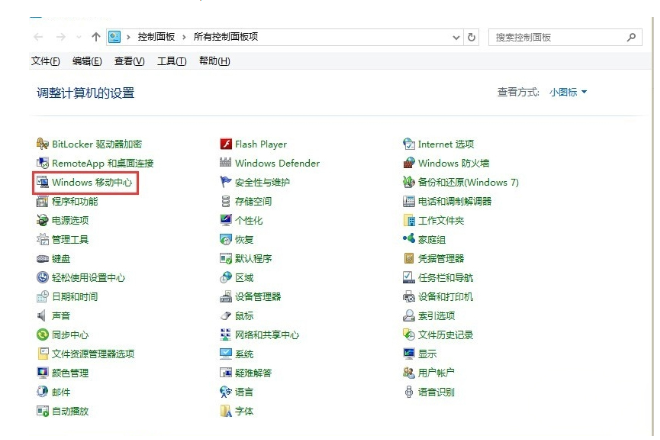Open the Windows Defender icon
Image resolution: width=660 pixels, height=440 pixels.
coord(226,163)
